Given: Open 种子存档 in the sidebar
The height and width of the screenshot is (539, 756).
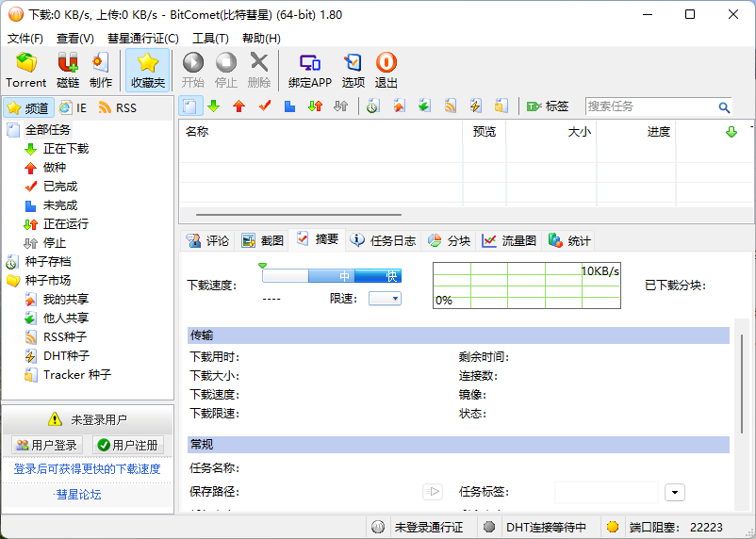Looking at the screenshot, I should coord(48,261).
